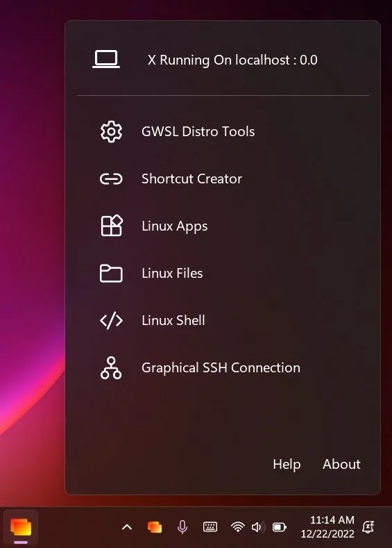Open Linux Files
The height and width of the screenshot is (548, 392).
pyautogui.click(x=172, y=273)
